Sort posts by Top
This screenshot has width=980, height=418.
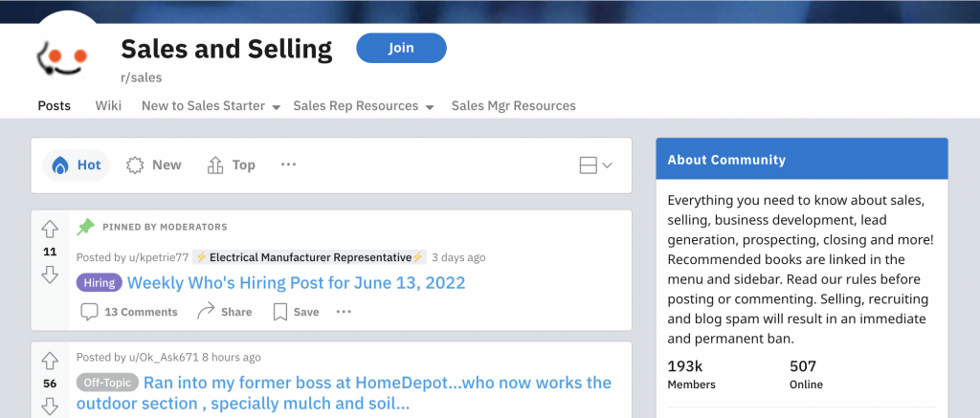(x=232, y=165)
